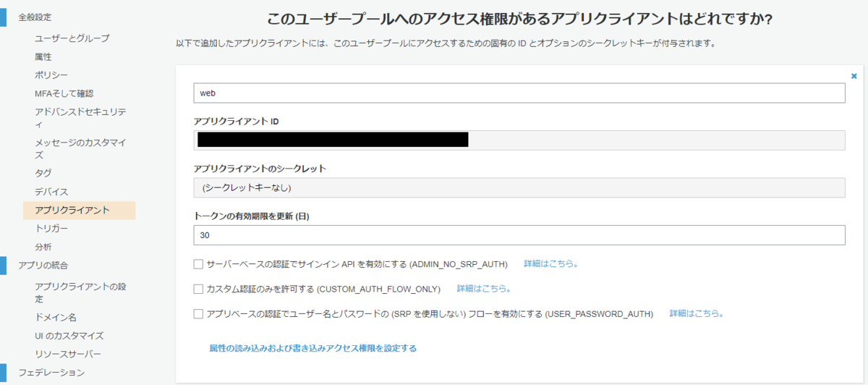Open フェデレーション section
The width and height of the screenshot is (868, 385).
(x=52, y=373)
